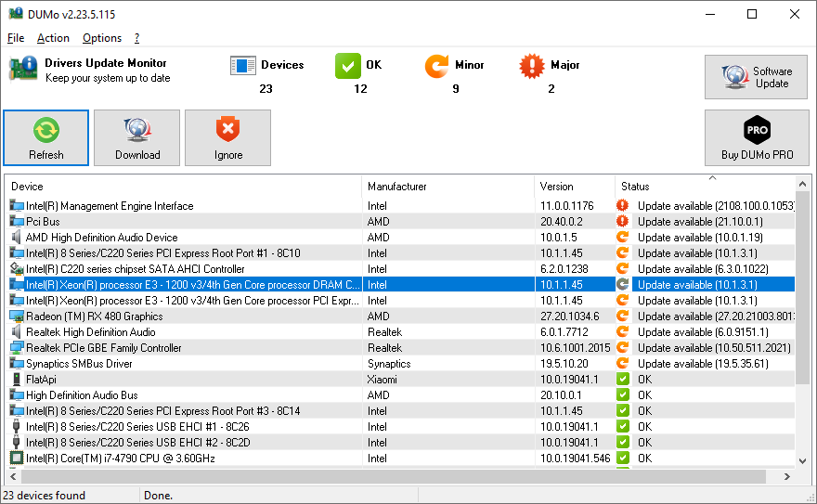The height and width of the screenshot is (504, 817).
Task: Click status icon of selected Xeon DRAM row
Action: [622, 284]
